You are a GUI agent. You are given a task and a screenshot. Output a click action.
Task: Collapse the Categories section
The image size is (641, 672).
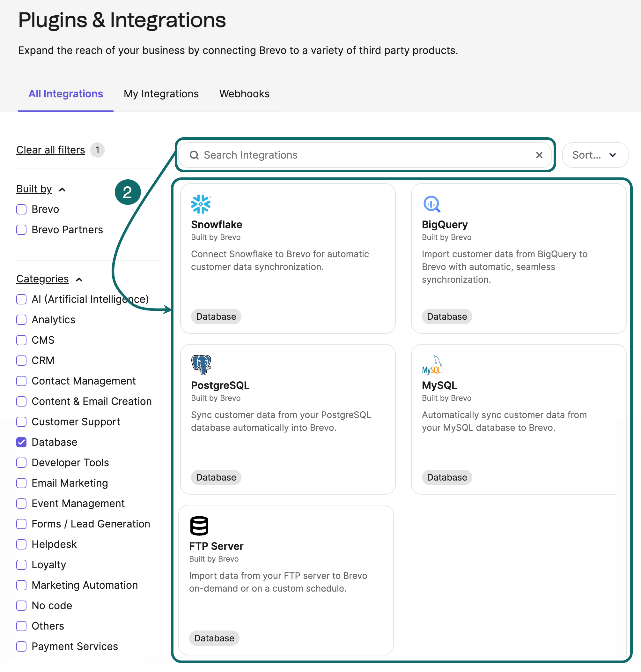pyautogui.click(x=79, y=279)
